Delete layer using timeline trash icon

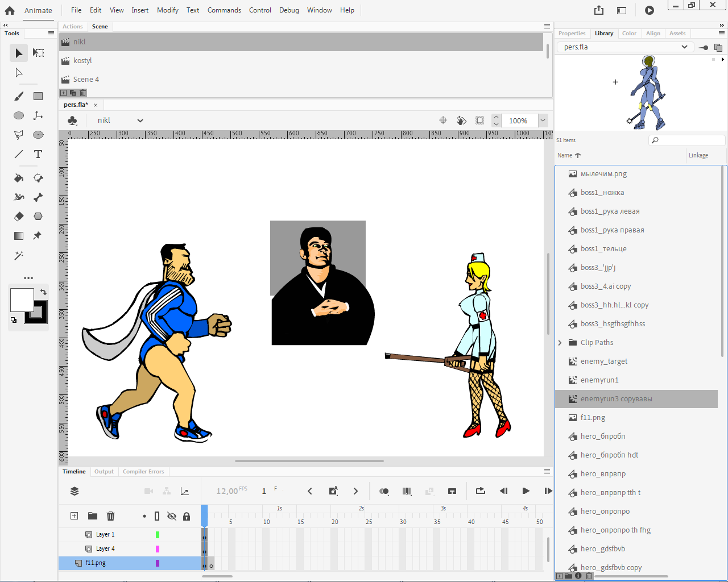(x=111, y=516)
